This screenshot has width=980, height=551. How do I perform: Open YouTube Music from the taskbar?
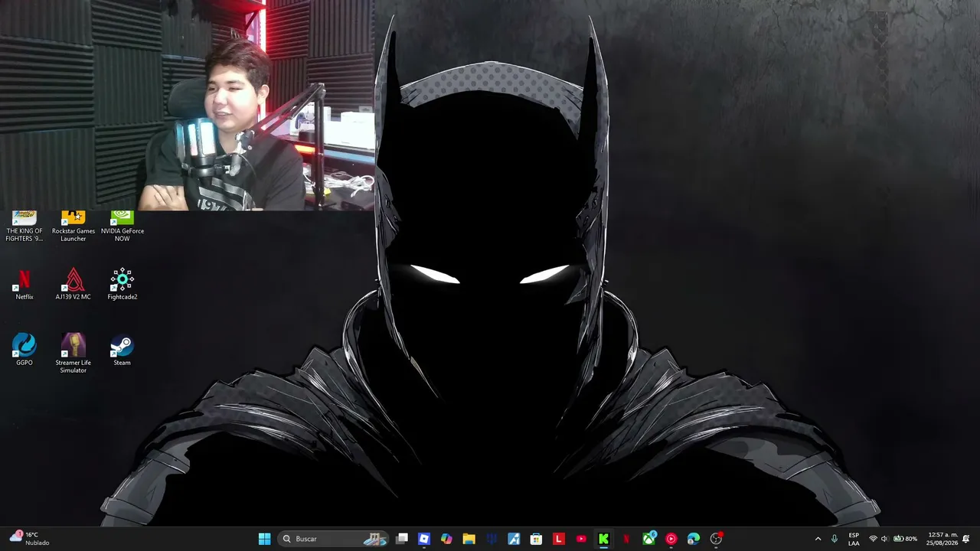pos(671,539)
